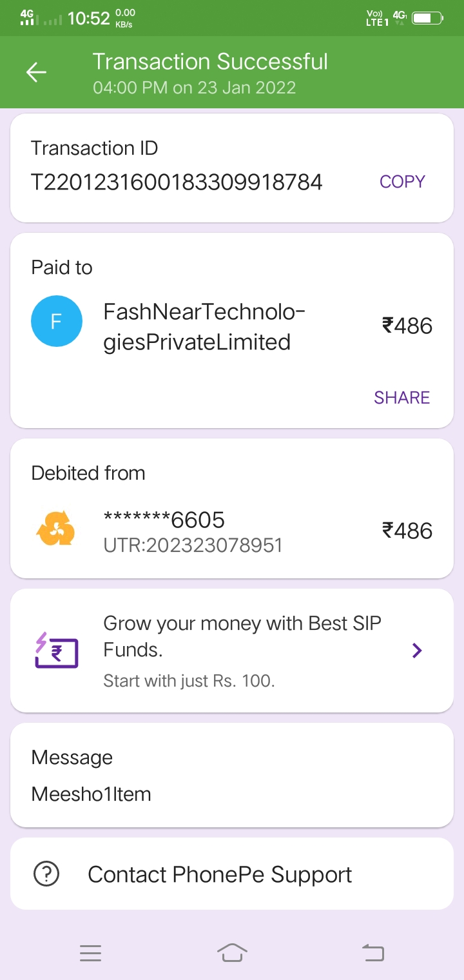
Task: Tap the Meesho1Item message text
Action: [91, 794]
